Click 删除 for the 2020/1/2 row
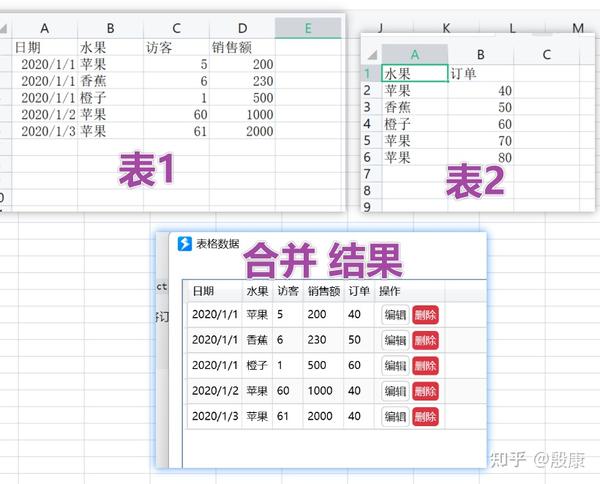The height and width of the screenshot is (484, 600). point(425,391)
